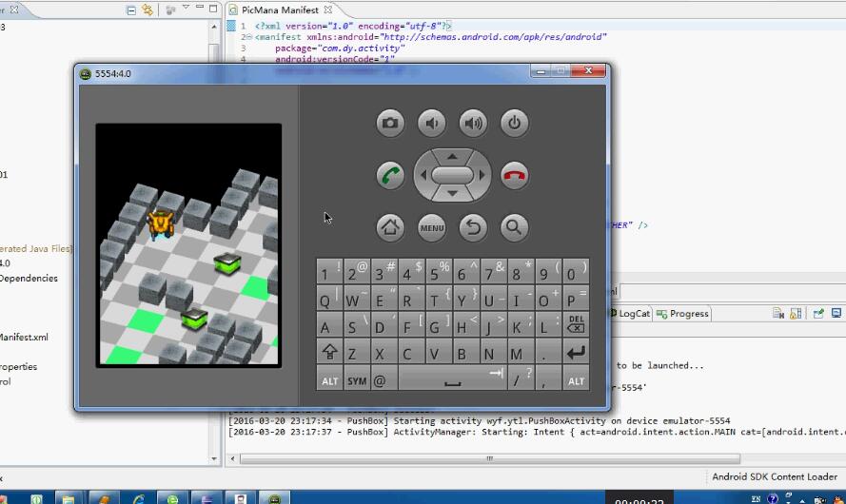
Task: Select 'Manifest.xml' file in Package Explorer
Action: click(25, 337)
